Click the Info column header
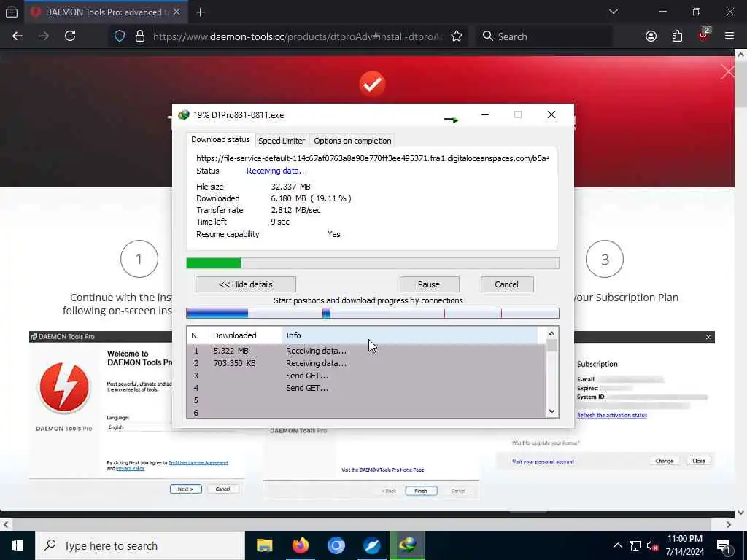The width and height of the screenshot is (747, 560). (410, 335)
